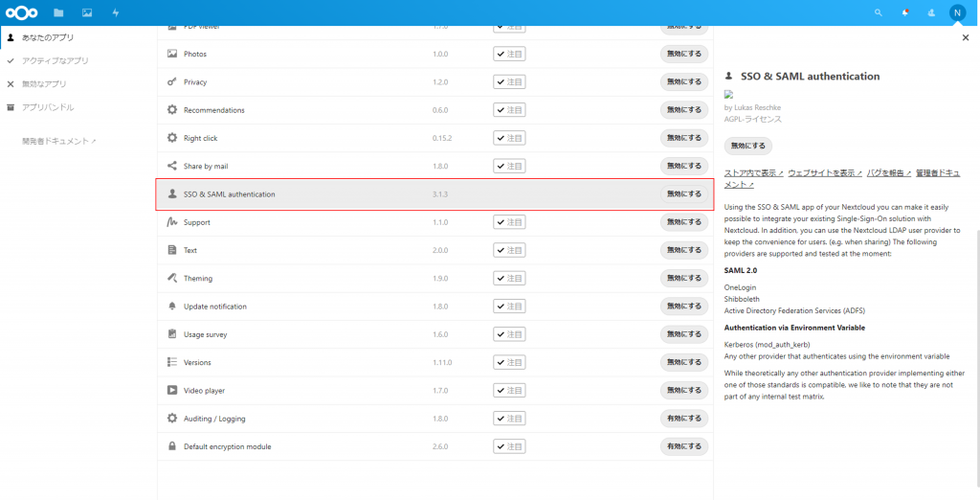The height and width of the screenshot is (500, 980).
Task: Disable the Update notification app
Action: (684, 306)
